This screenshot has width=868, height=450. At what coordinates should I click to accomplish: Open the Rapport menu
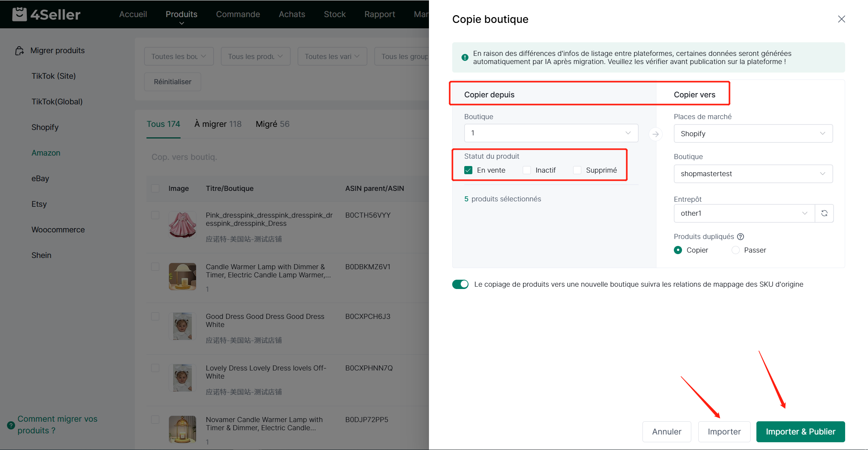click(379, 14)
